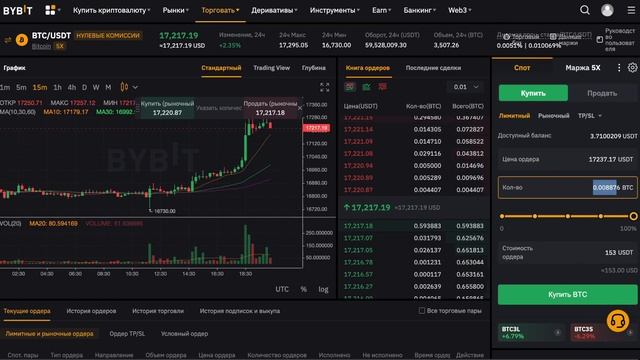This screenshot has height=360, width=640.
Task: Open the Tools dropdown menu
Action: (335, 10)
